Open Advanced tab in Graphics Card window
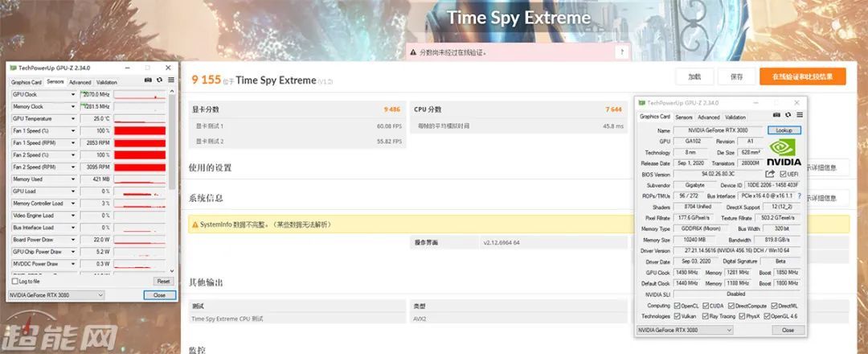This screenshot has height=354, width=868. [x=709, y=117]
